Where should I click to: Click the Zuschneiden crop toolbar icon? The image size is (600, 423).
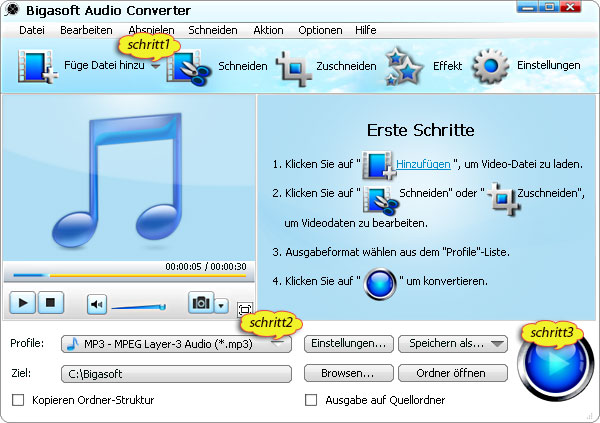pos(294,69)
